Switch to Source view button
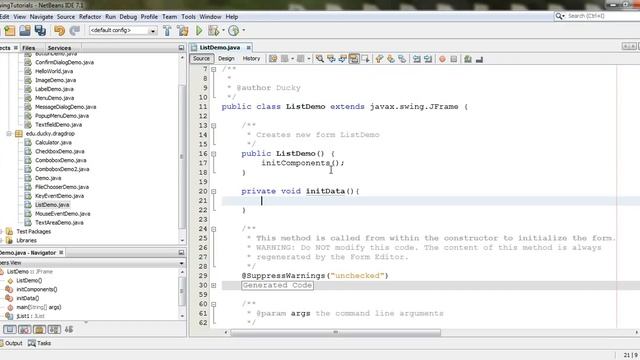 pyautogui.click(x=201, y=59)
